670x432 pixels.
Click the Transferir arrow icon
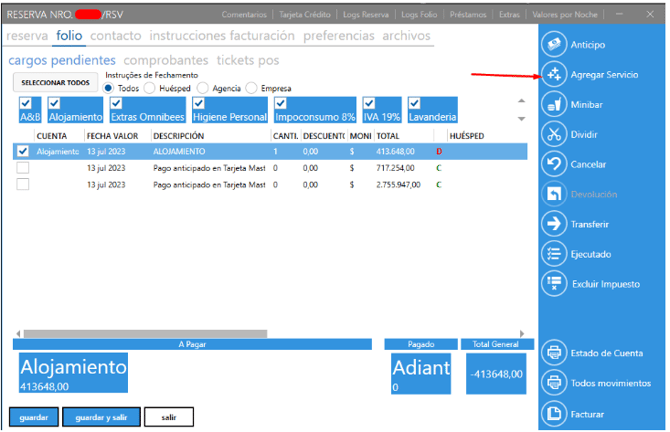click(554, 224)
